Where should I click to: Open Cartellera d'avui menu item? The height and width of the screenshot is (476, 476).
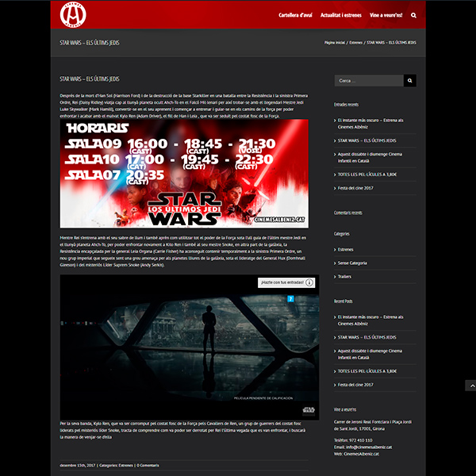click(x=295, y=15)
